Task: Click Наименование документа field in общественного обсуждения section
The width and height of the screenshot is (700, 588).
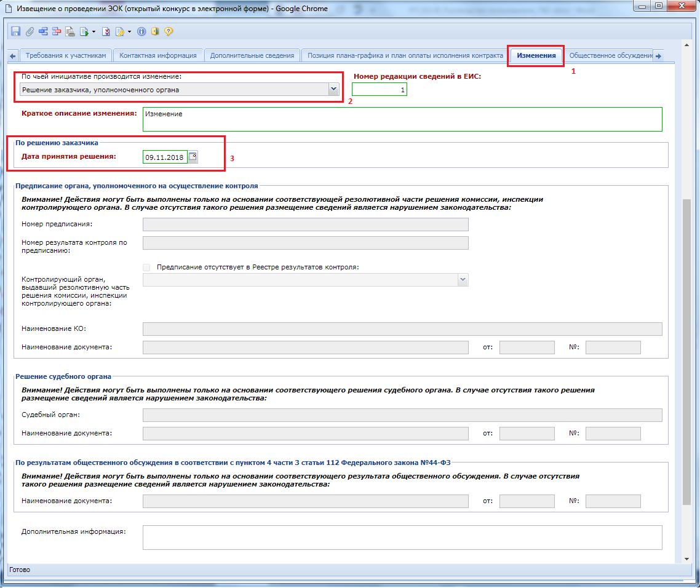Action: tap(305, 501)
